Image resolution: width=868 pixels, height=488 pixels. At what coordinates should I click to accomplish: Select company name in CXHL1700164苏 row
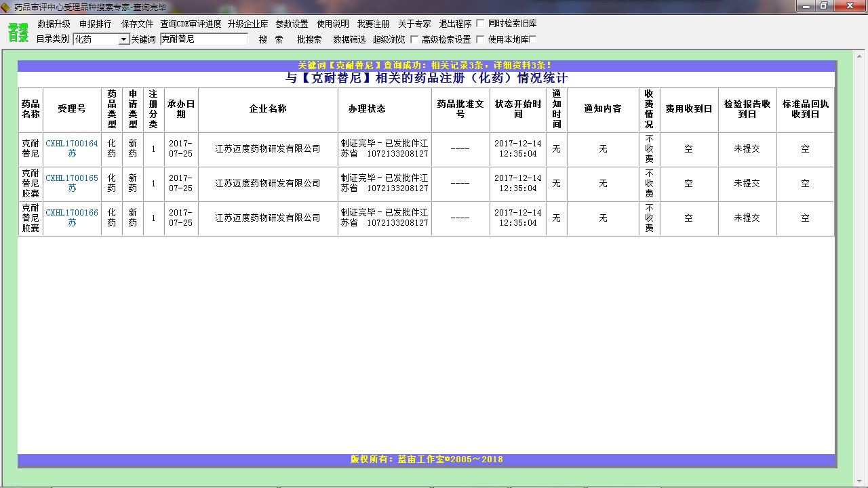coord(268,149)
